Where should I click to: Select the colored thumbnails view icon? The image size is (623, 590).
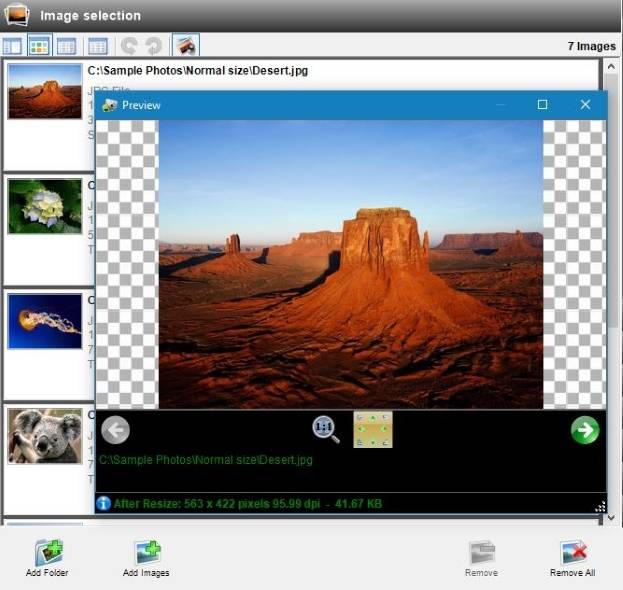[x=39, y=45]
